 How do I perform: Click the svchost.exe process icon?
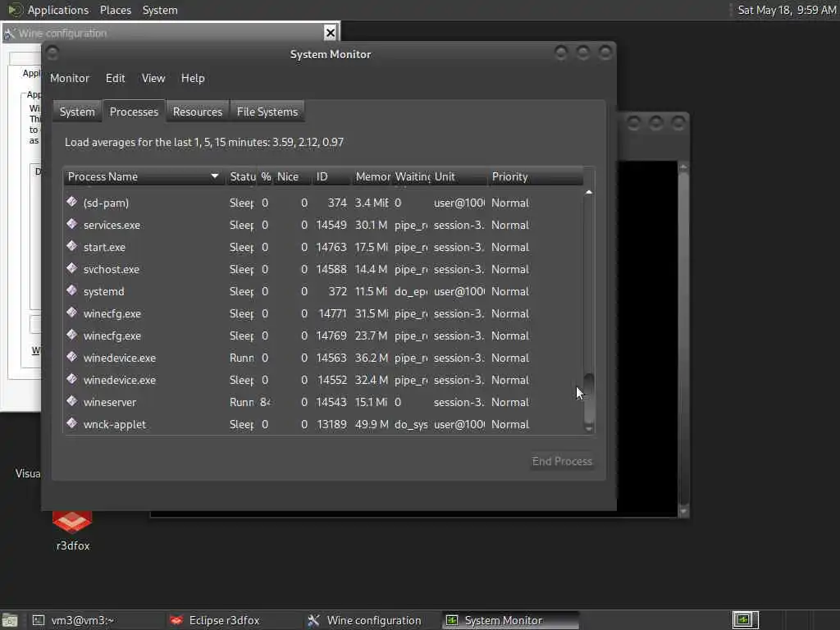pyautogui.click(x=72, y=268)
